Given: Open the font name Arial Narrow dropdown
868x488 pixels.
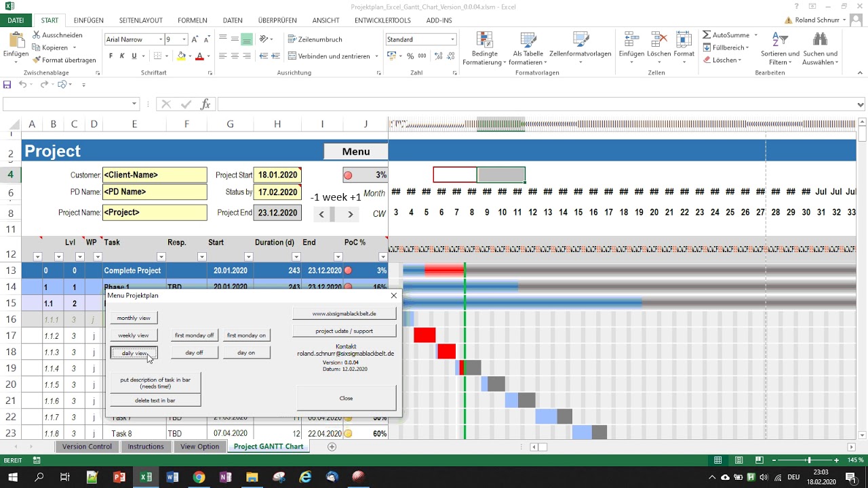Looking at the screenshot, I should click(161, 39).
